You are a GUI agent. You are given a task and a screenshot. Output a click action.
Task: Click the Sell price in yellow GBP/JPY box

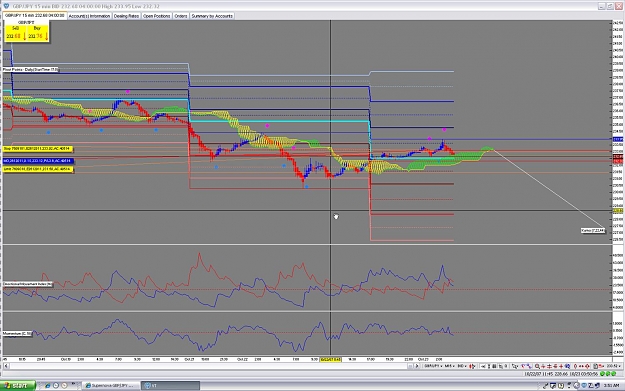click(16, 36)
